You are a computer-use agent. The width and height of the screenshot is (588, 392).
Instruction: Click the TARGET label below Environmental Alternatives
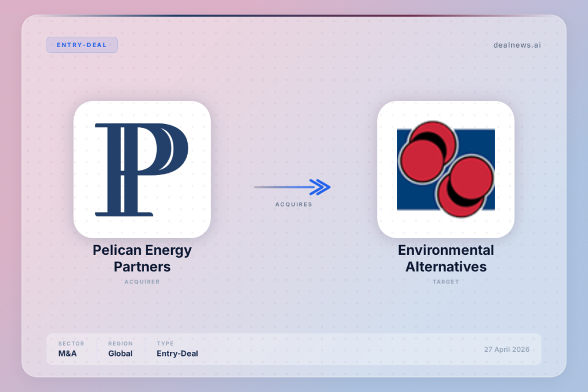pyautogui.click(x=446, y=282)
